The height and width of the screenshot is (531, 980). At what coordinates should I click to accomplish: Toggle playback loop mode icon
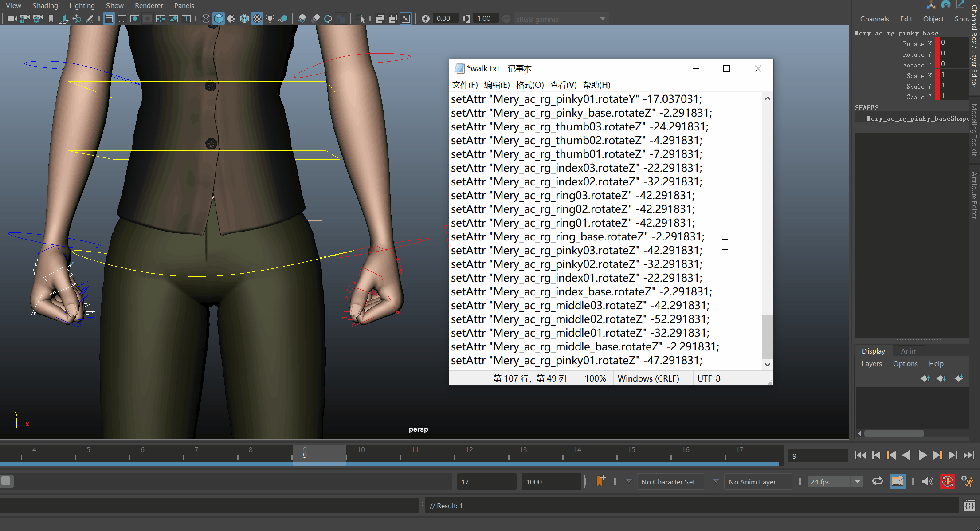877,481
